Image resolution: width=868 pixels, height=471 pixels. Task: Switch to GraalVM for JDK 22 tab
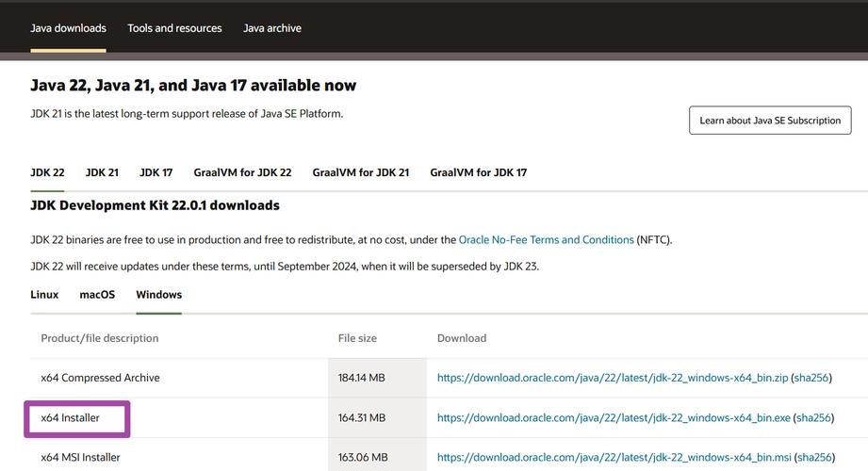242,172
